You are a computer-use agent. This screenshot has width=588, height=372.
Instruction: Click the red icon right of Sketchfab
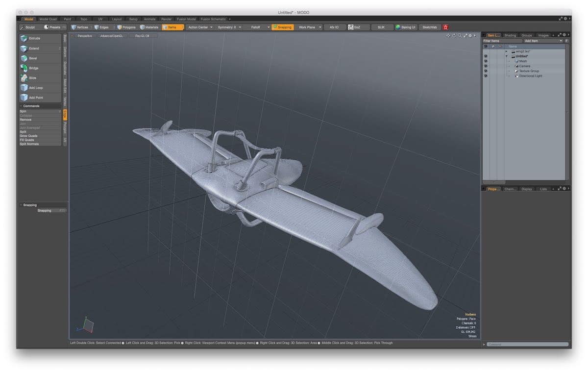click(x=445, y=27)
